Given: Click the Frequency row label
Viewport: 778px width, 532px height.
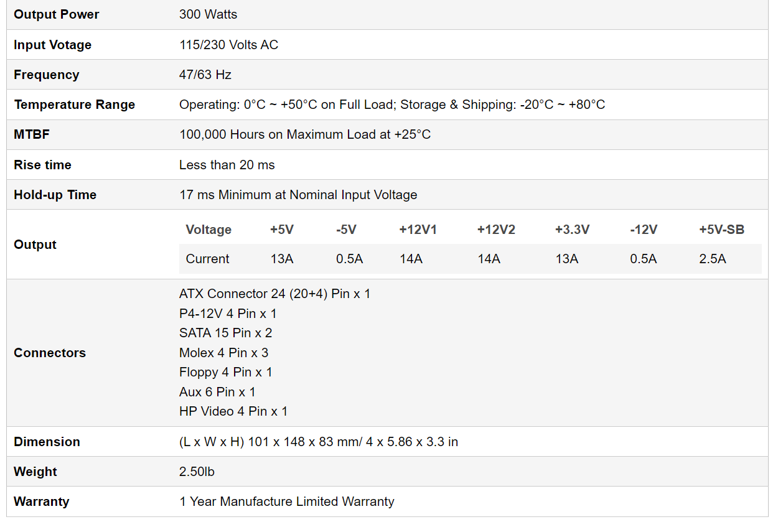Looking at the screenshot, I should pos(46,75).
